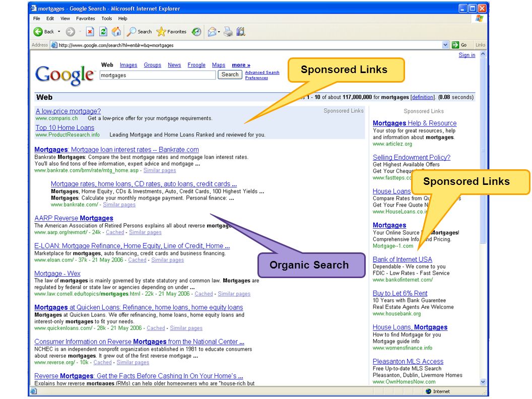Click the Print icon
Image resolution: width=532 pixels, height=399 pixels.
228,32
